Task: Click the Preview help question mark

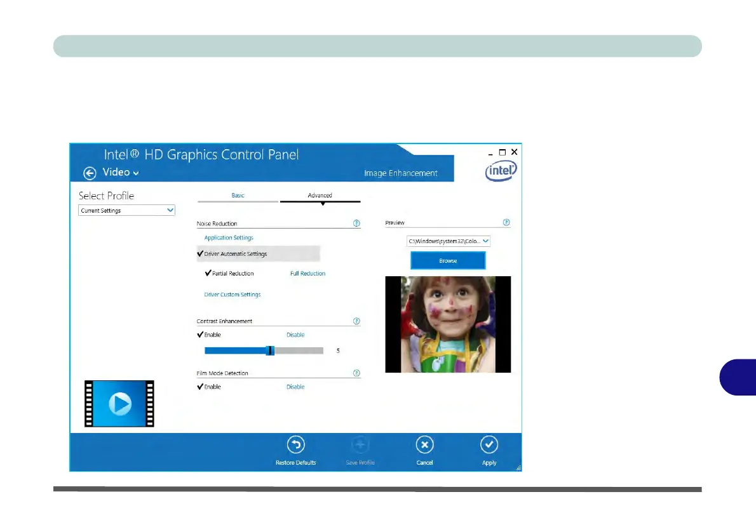Action: coord(506,223)
